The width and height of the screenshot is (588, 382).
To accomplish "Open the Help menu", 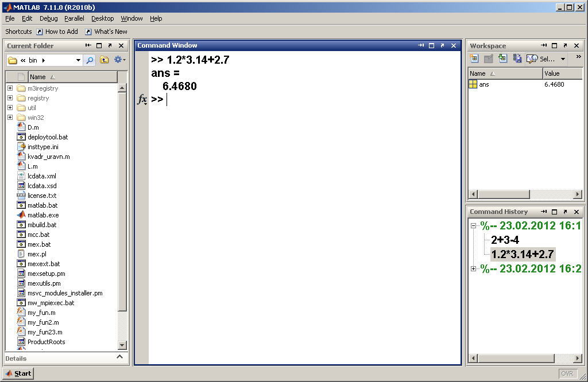I will pyautogui.click(x=156, y=18).
